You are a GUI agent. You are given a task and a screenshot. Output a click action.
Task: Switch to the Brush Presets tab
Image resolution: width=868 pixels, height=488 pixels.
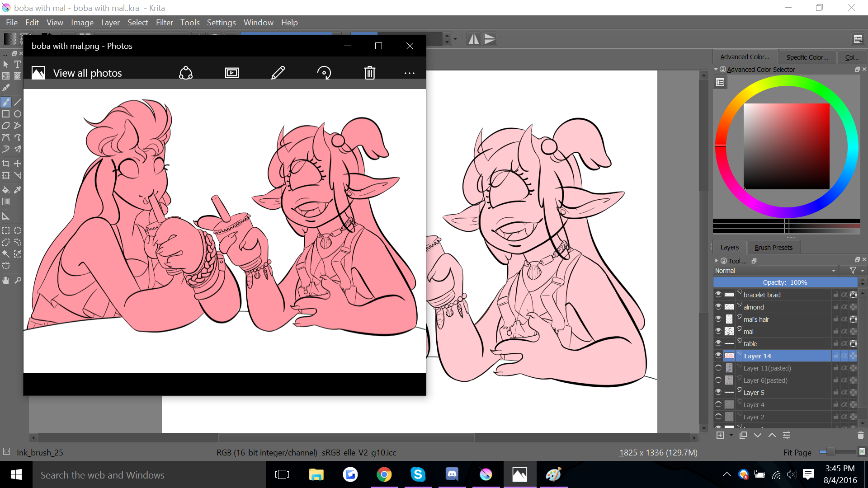pyautogui.click(x=773, y=248)
